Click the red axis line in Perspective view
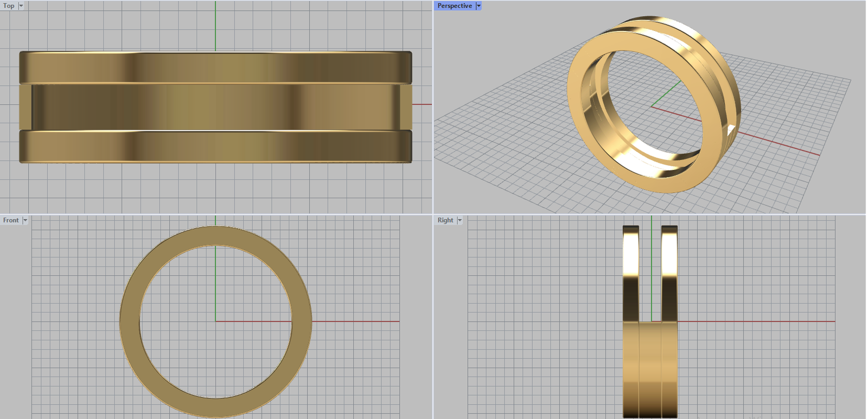 tap(781, 144)
